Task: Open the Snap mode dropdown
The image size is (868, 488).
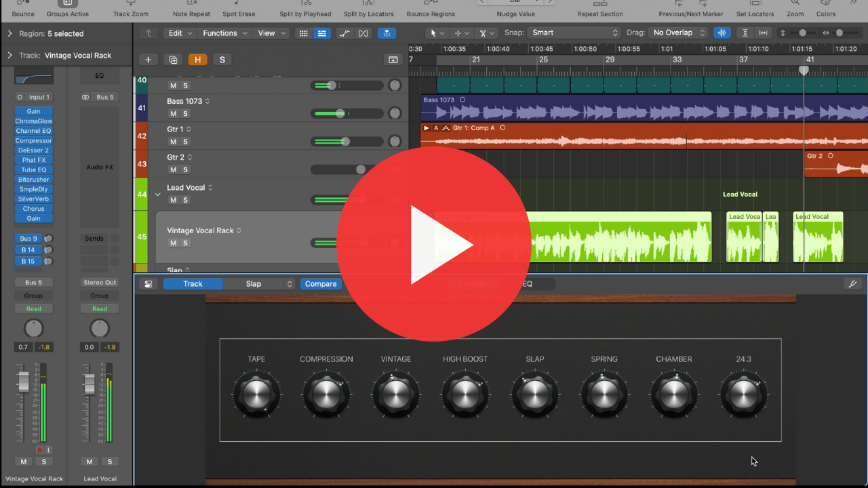Action: coord(575,33)
